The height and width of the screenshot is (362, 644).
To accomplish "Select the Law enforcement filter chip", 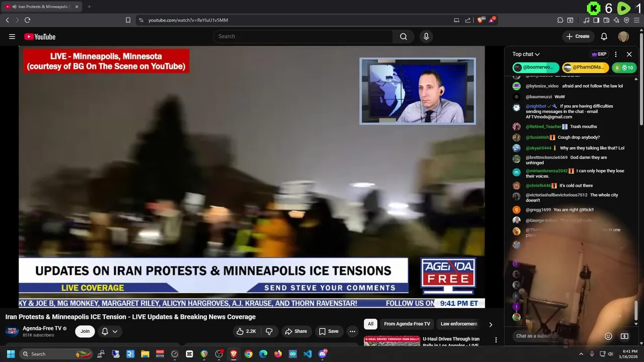I will (459, 324).
